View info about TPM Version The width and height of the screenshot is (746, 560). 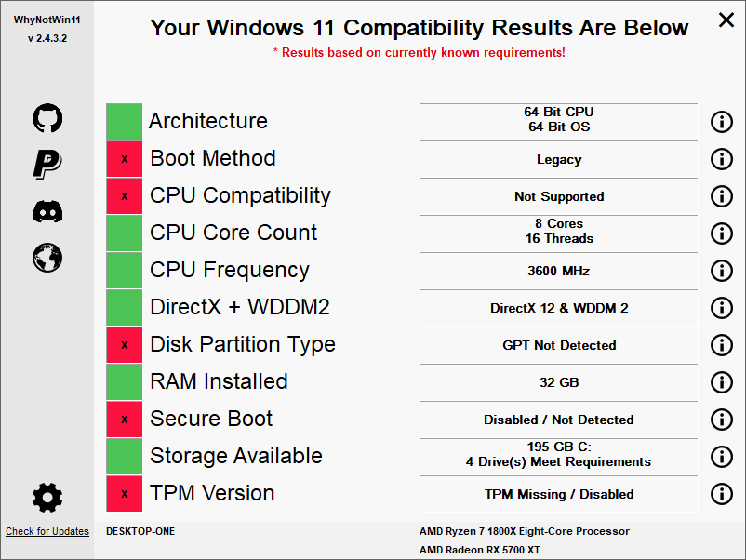[x=721, y=494]
